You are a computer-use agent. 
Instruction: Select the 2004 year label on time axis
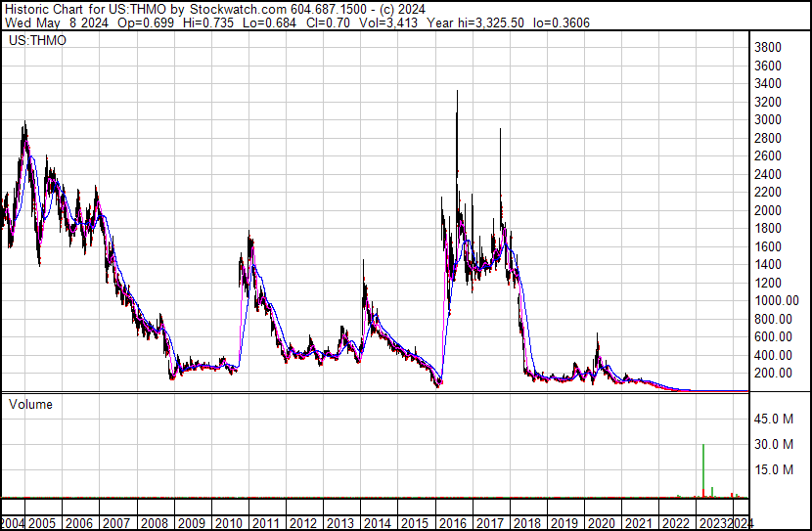pos(14,522)
